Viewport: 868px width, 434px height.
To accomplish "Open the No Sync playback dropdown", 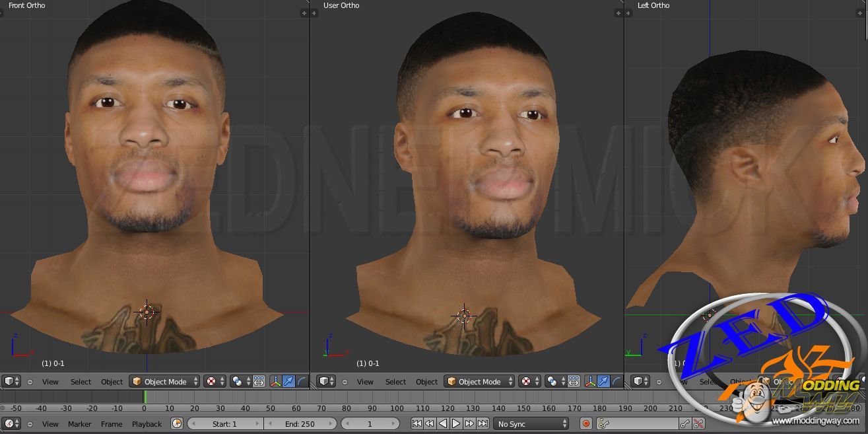I will (x=532, y=424).
